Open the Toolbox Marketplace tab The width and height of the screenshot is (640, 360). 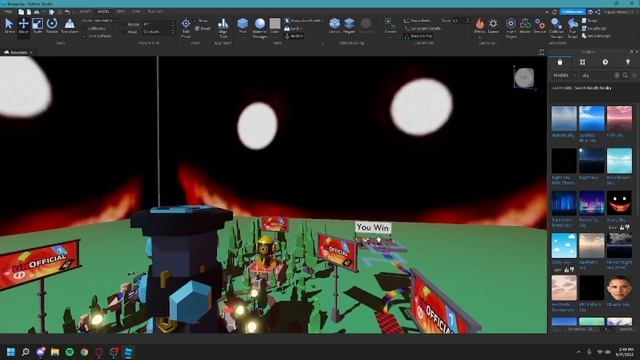pos(560,62)
